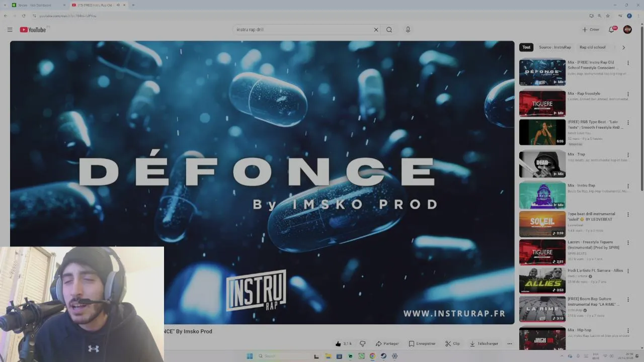Open the 'Mix - Trap' DEAD thumbnail

pos(542,164)
